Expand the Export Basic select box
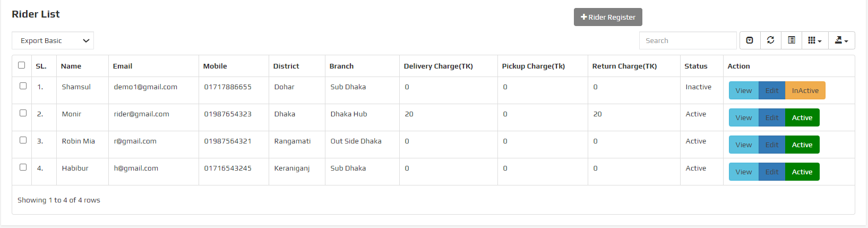Viewport: 868px width, 228px height. point(53,40)
